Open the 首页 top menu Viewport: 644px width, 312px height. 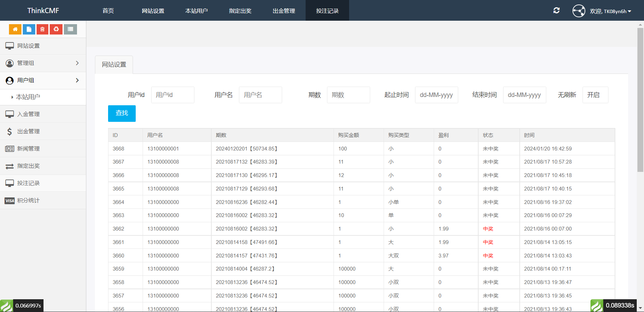tap(108, 11)
